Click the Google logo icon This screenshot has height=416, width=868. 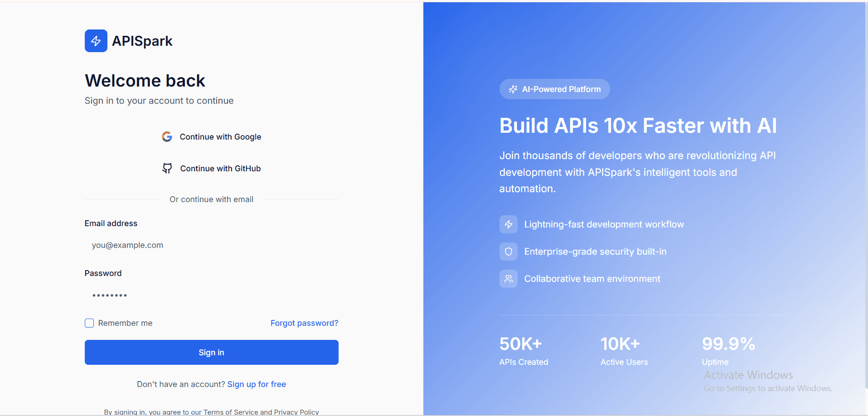pyautogui.click(x=167, y=137)
